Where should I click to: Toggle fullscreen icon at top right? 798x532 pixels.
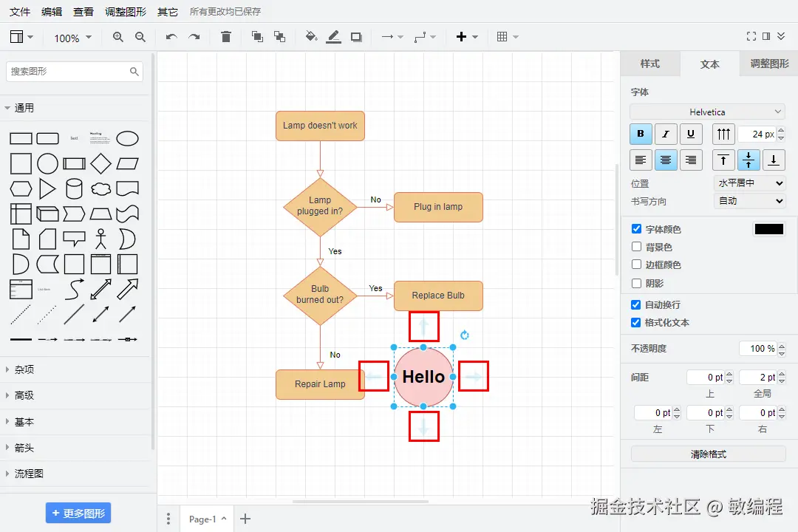(751, 36)
